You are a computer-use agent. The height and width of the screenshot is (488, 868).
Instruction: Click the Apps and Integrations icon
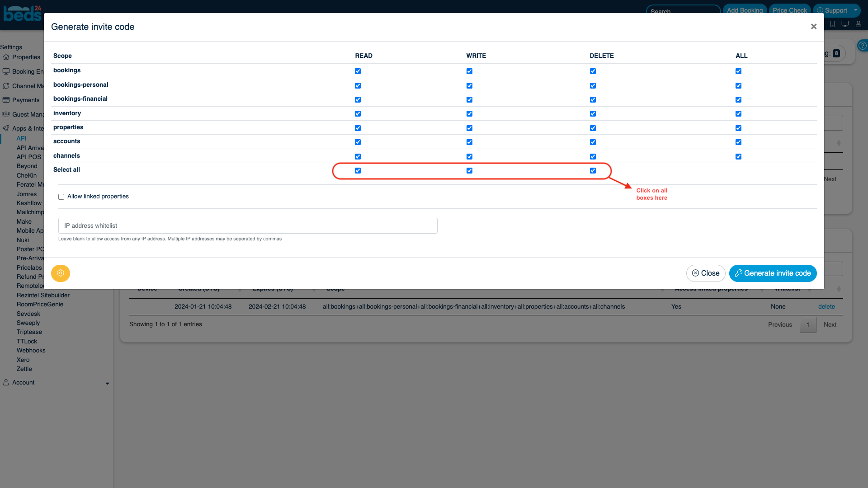[x=7, y=128]
